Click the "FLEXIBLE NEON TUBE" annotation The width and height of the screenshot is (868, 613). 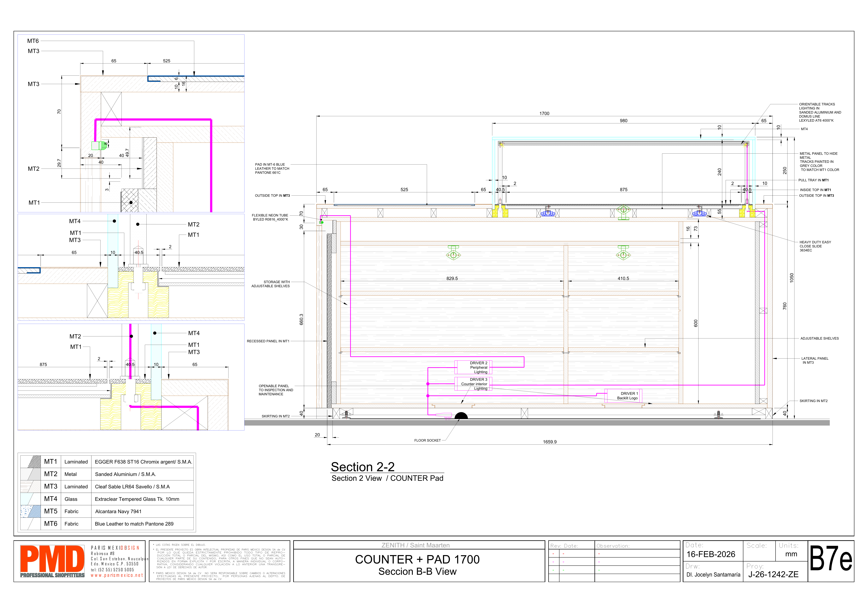pos(270,217)
